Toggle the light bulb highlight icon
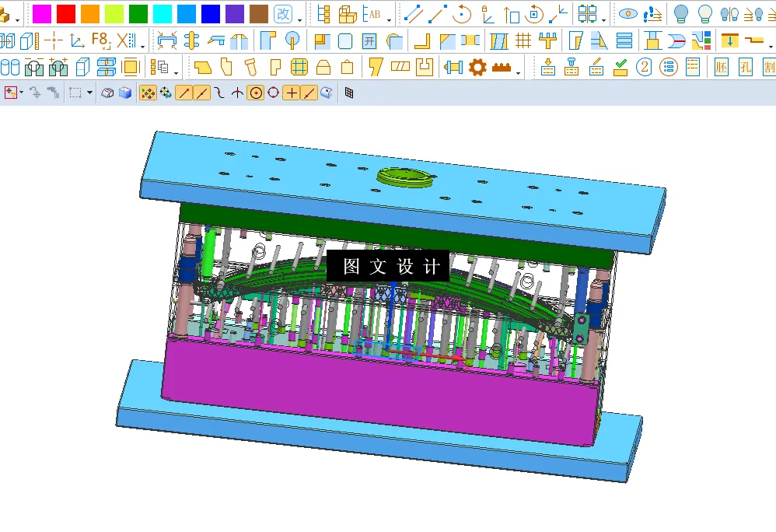776x532 pixels. (x=682, y=13)
